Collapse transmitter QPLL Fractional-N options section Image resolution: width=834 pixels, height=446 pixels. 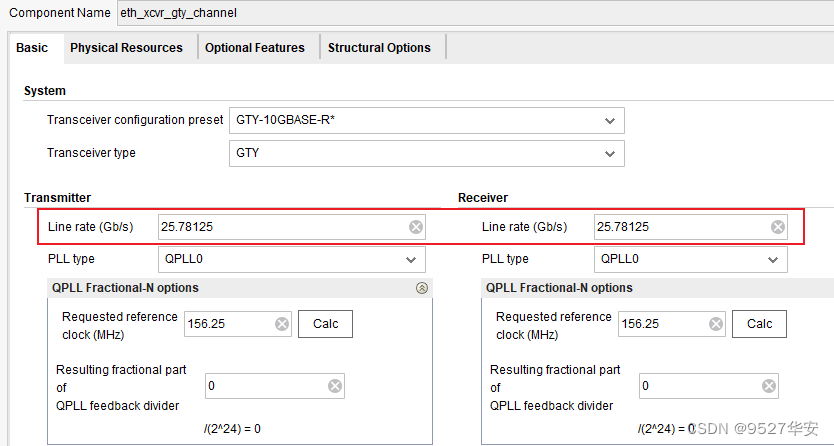[421, 288]
